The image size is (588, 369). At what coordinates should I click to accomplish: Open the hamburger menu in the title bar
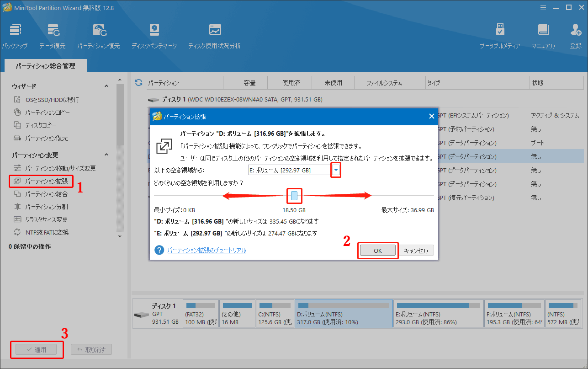[543, 7]
